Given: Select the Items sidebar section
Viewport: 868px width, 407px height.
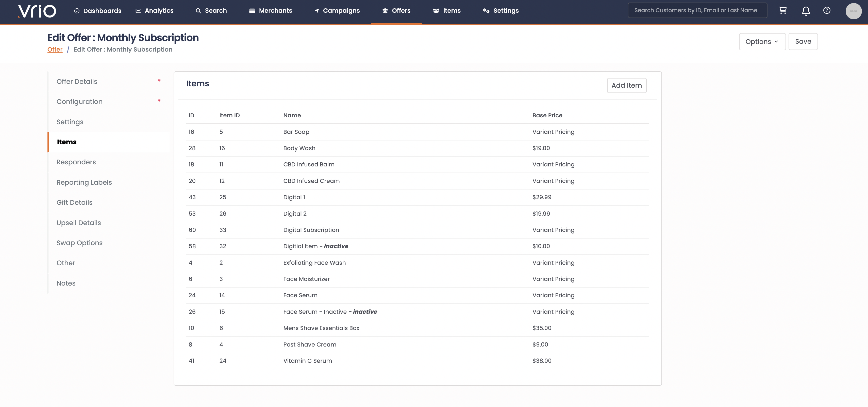Looking at the screenshot, I should 109,142.
